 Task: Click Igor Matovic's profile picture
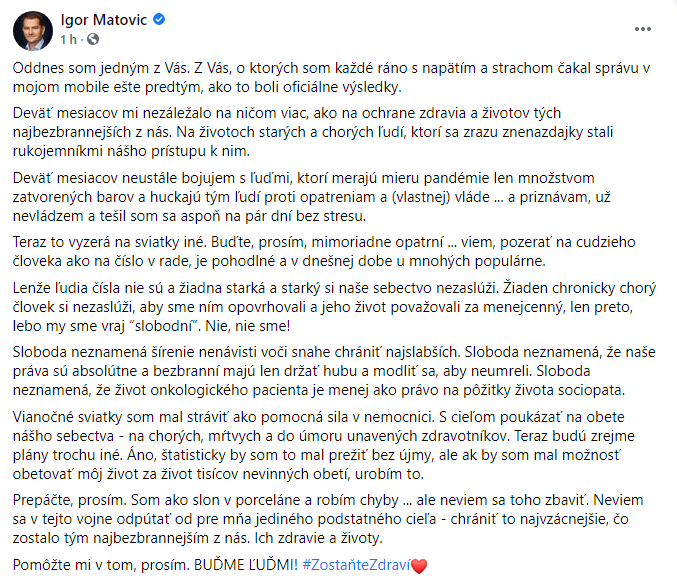[x=33, y=30]
